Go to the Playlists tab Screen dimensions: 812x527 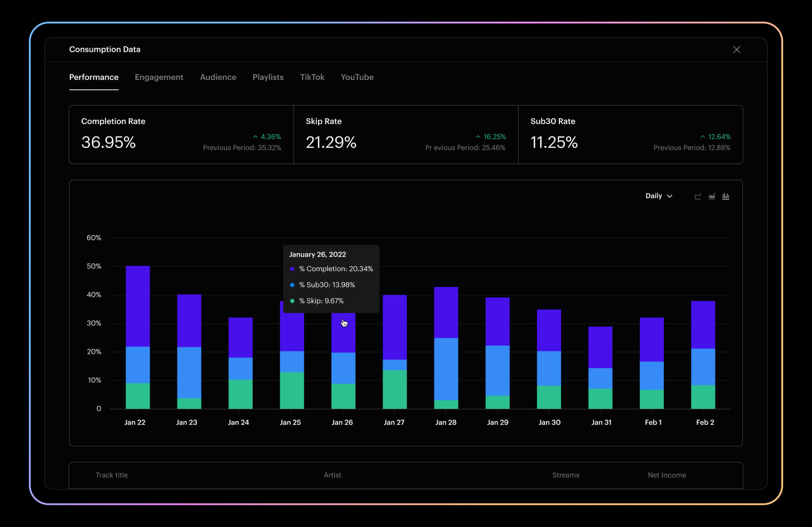click(268, 77)
